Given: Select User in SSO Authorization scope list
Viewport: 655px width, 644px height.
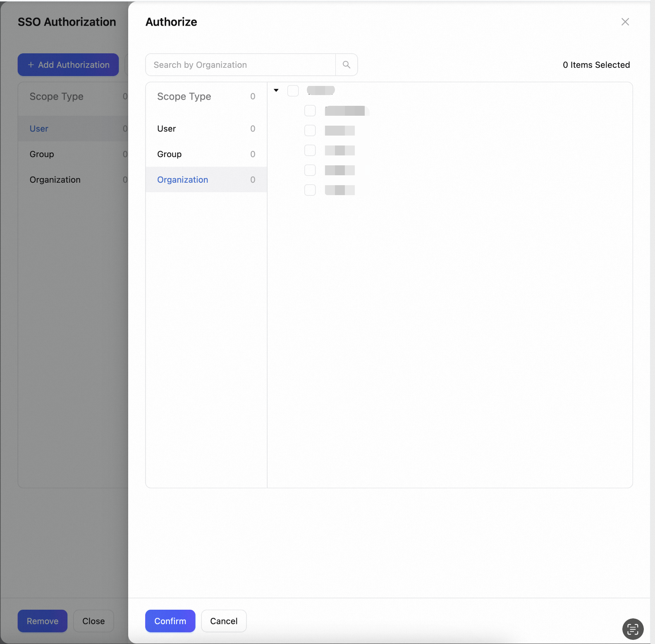Looking at the screenshot, I should (x=73, y=129).
